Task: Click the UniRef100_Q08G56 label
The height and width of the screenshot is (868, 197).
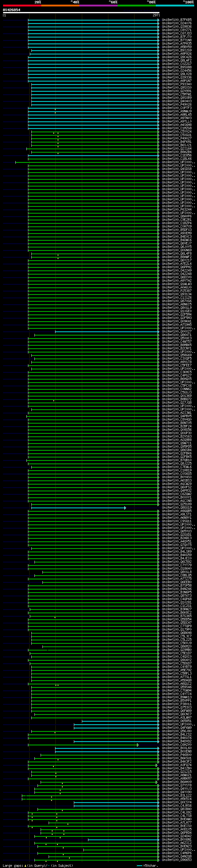Action: [177, 430]
